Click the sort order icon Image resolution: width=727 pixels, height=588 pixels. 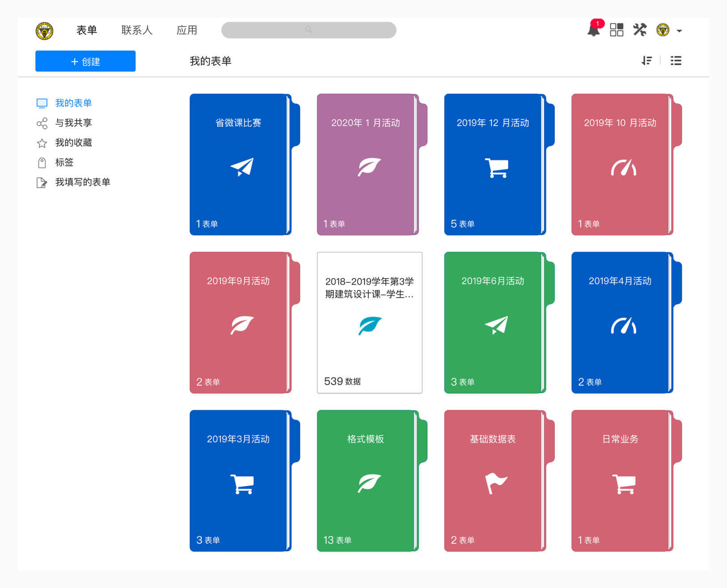tap(647, 61)
